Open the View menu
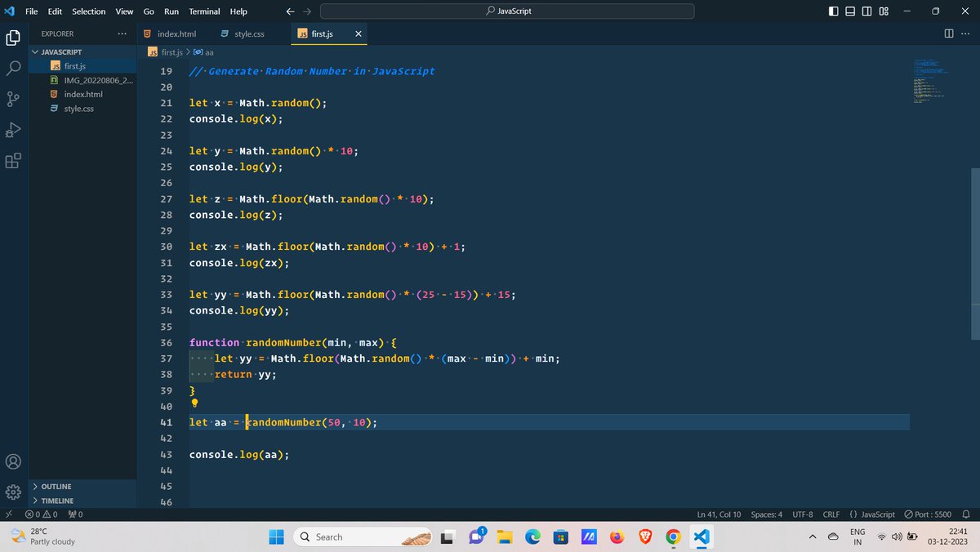 (124, 11)
